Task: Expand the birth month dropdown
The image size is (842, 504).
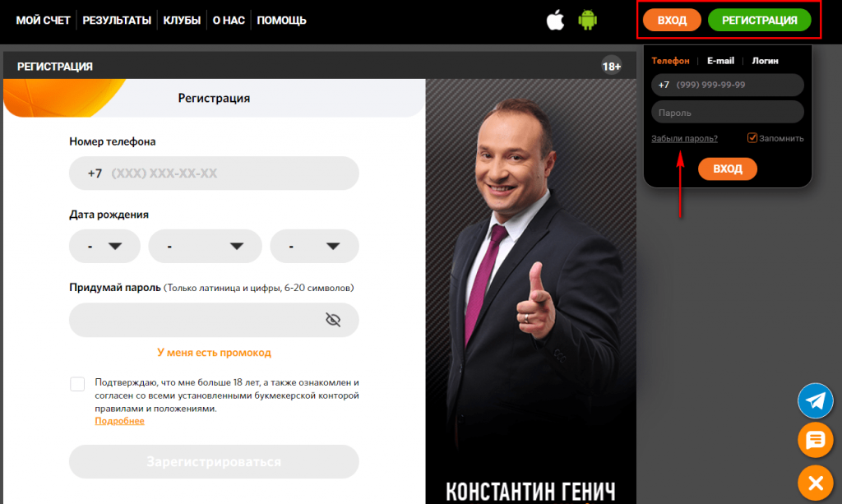Action: 205,246
